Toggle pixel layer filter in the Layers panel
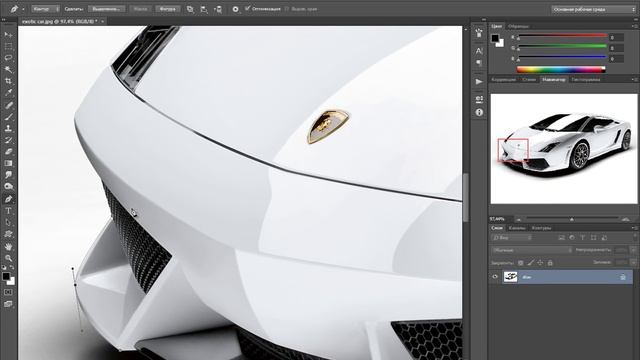 562,238
